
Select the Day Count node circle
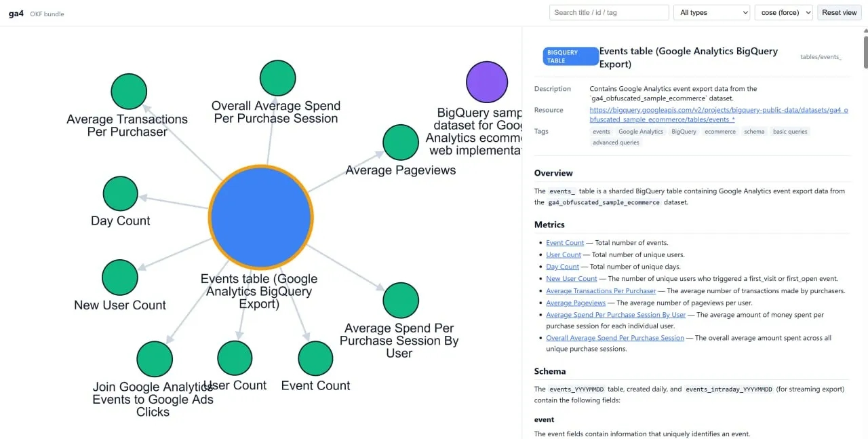click(x=121, y=193)
